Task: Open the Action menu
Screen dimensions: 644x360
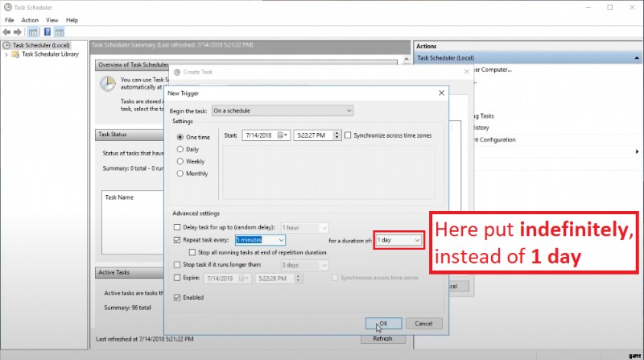Action: click(30, 19)
